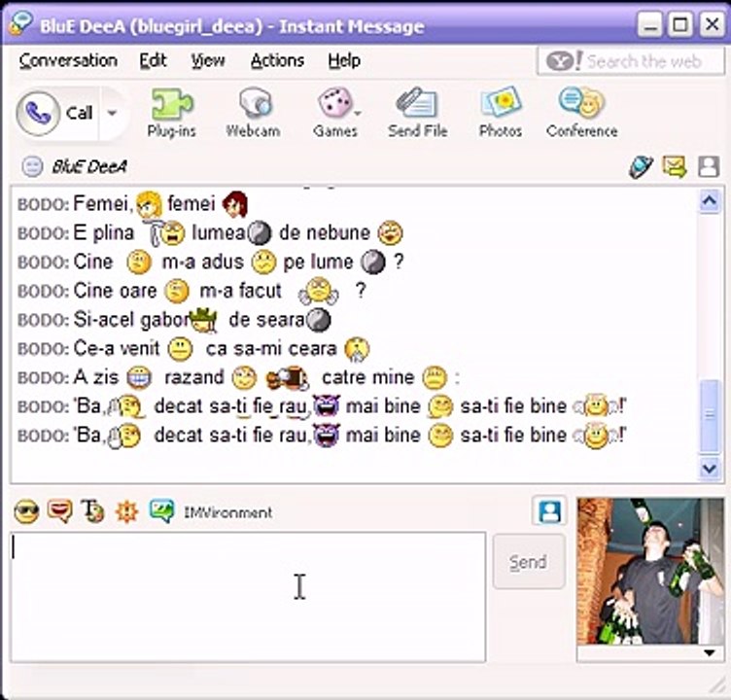Open the emoticons picker with the sunglasses smiley
This screenshot has height=700, width=731.
[26, 512]
